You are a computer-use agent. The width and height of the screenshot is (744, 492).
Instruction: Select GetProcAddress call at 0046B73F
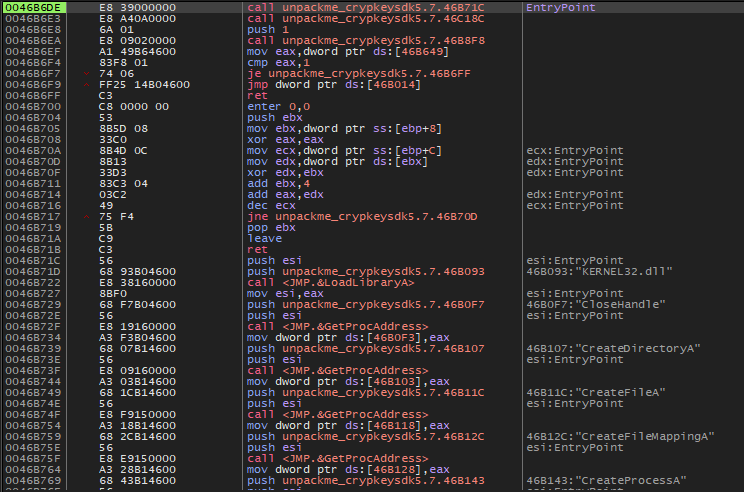tap(337, 370)
